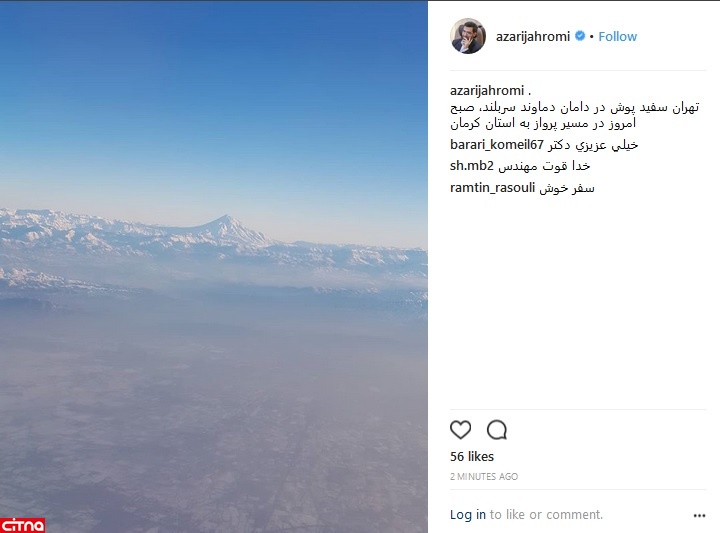Click the Persian comment by barari_komeil67
Image resolution: width=720 pixels, height=533 pixels.
coord(593,145)
